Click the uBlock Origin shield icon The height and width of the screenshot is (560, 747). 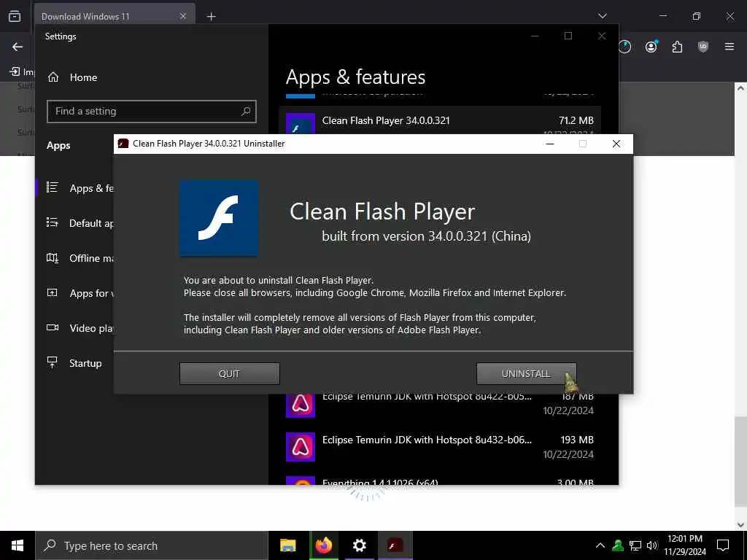(703, 47)
